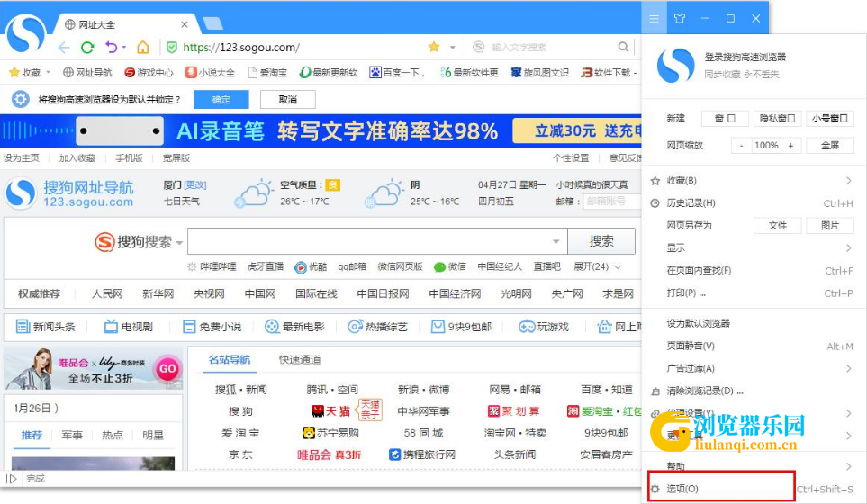Click the 全屏 fullscreen button
Viewport: 867px width, 504px height.
pos(829,145)
